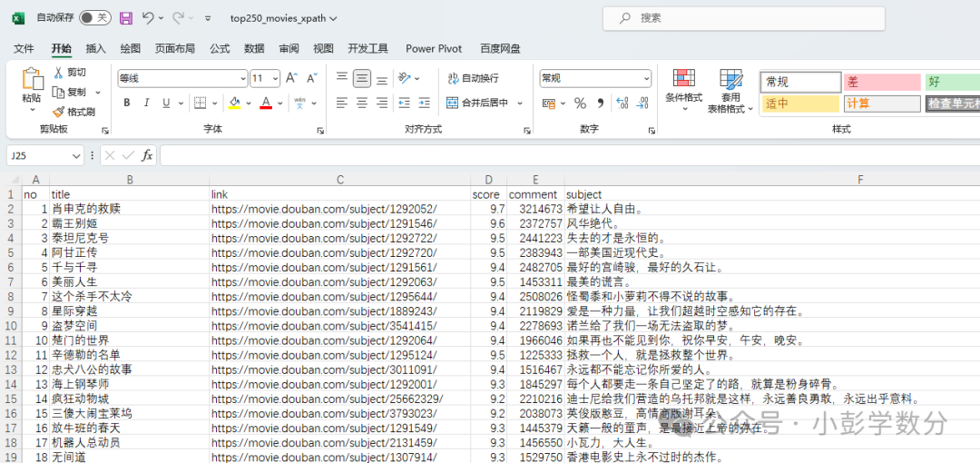
Task: Increase indent
Action: click(425, 103)
